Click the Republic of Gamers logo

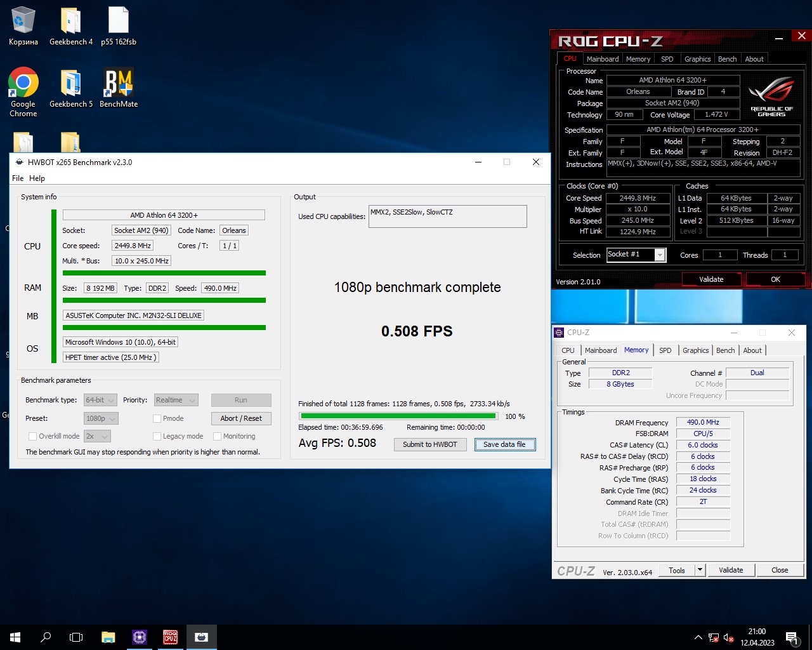tap(771, 96)
